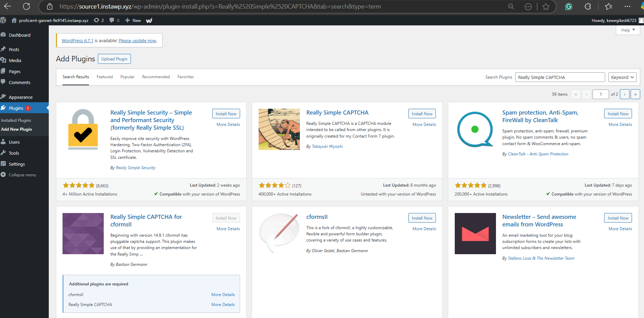The image size is (644, 318).
Task: Select Search Results tab
Action: [x=76, y=77]
